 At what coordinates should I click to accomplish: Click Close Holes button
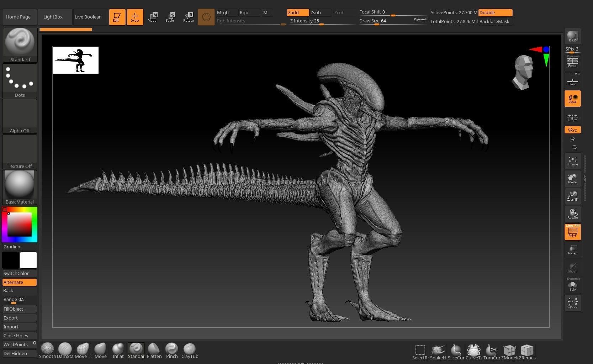coord(20,336)
